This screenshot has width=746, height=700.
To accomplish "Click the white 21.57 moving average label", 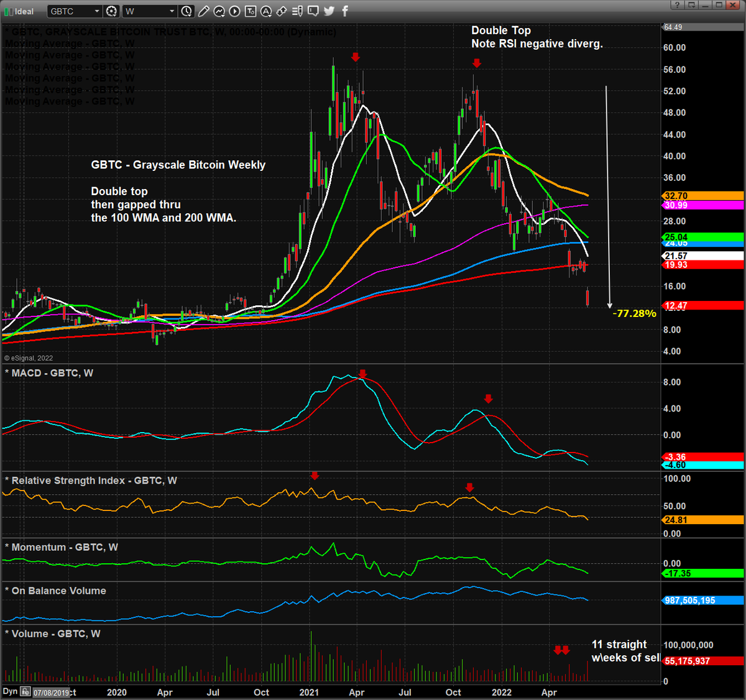I will (x=703, y=256).
